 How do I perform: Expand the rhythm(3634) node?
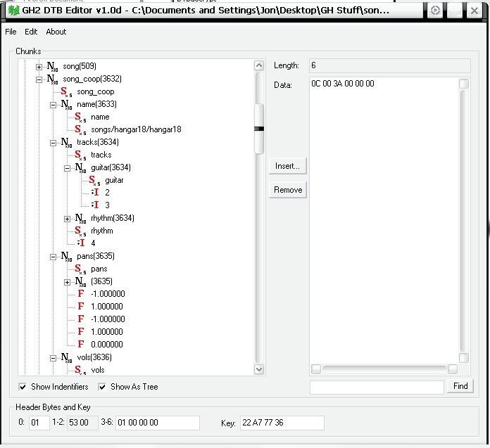[x=67, y=219]
